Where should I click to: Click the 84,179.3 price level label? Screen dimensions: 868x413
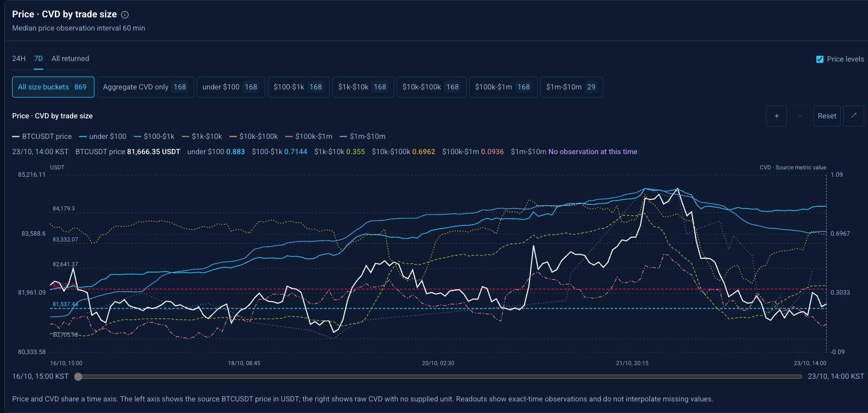(x=64, y=209)
